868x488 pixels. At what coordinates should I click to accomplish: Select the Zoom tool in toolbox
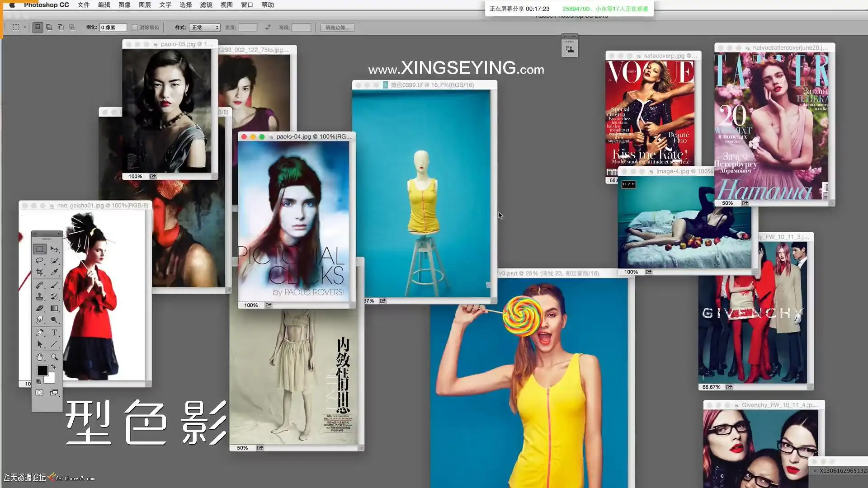(x=54, y=357)
